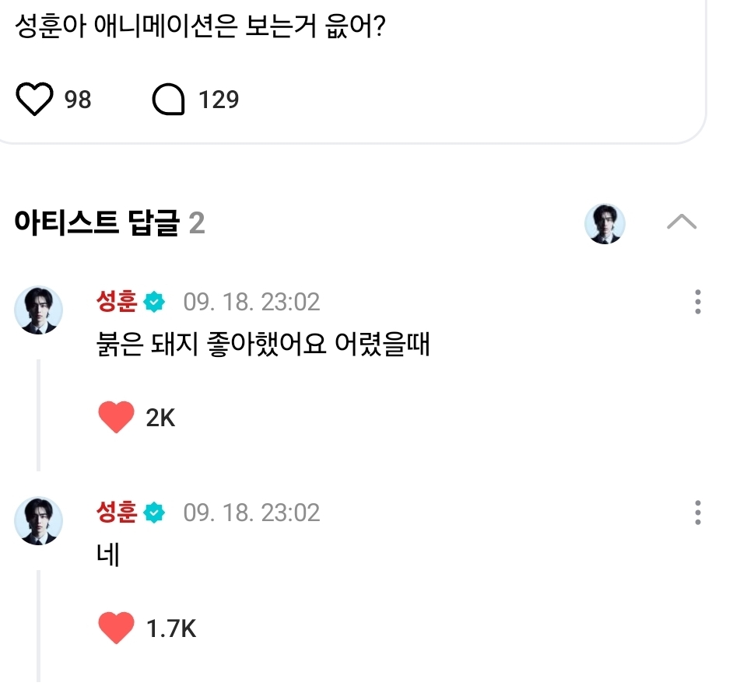Tap the timestamp on the 네 reply
Image resolution: width=740 pixels, height=700 pixels.
pos(251,513)
